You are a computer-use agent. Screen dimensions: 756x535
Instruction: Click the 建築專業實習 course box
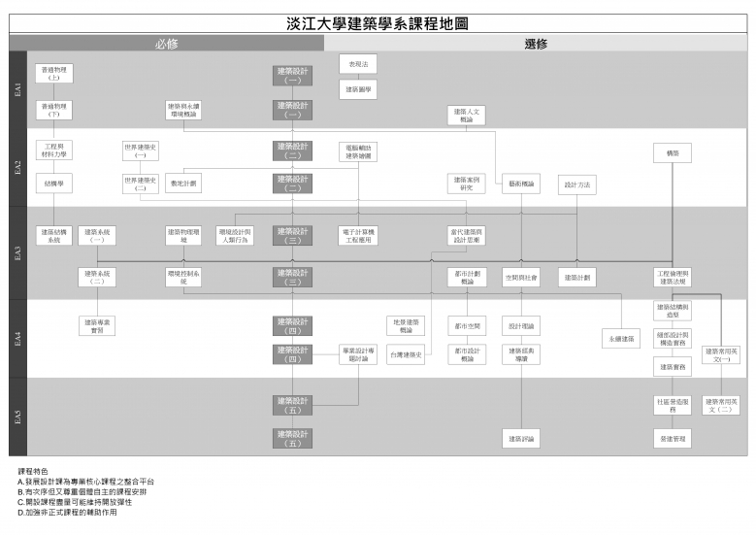click(x=97, y=326)
